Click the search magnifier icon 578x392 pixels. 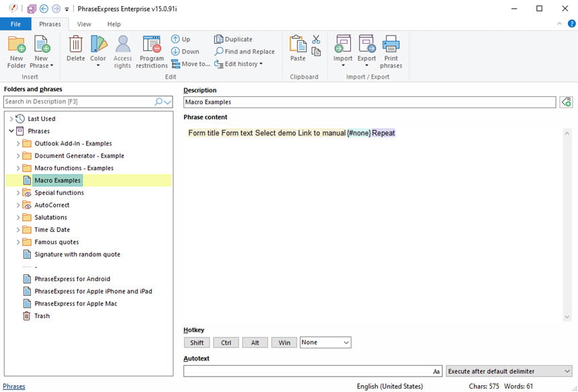[x=159, y=102]
